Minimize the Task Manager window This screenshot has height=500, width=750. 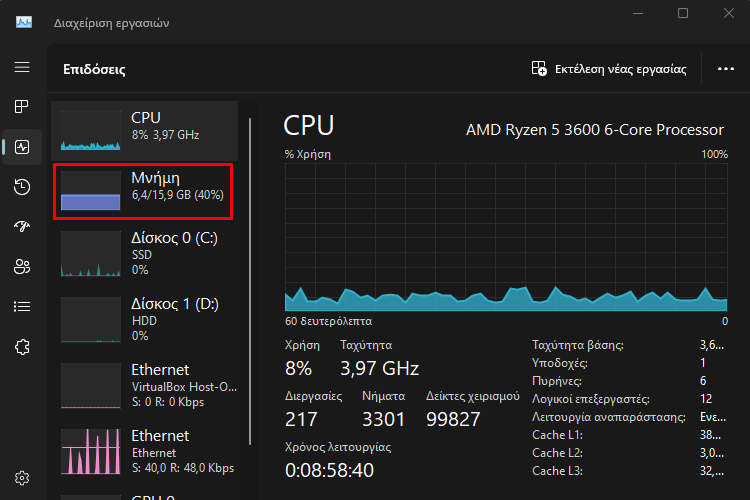click(638, 13)
